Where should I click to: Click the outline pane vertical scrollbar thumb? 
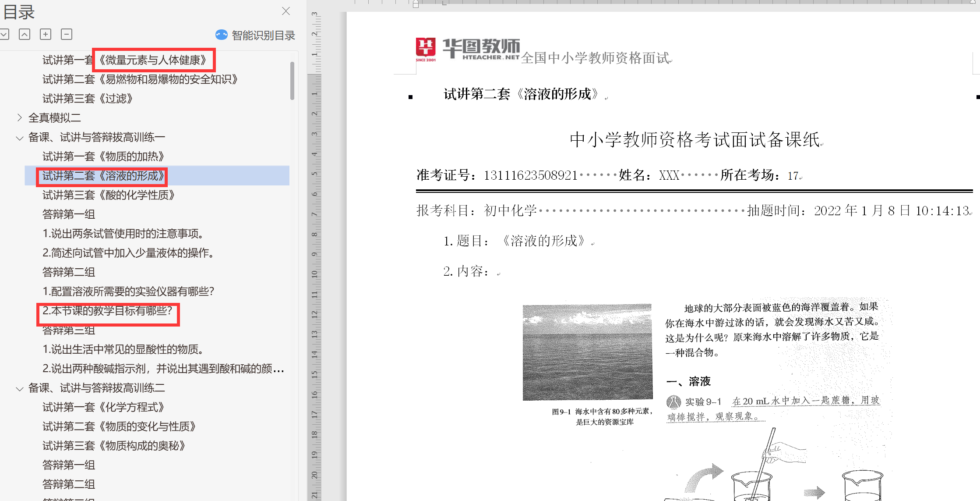pyautogui.click(x=292, y=81)
